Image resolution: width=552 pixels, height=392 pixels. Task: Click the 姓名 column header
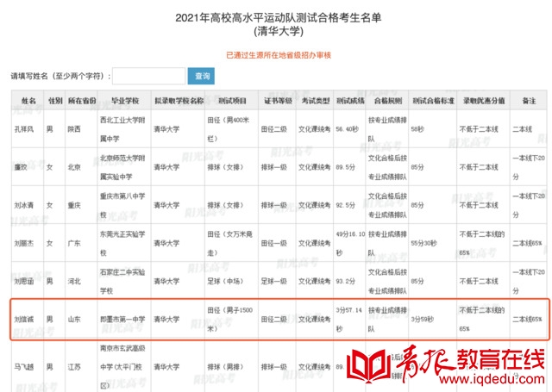pyautogui.click(x=28, y=101)
